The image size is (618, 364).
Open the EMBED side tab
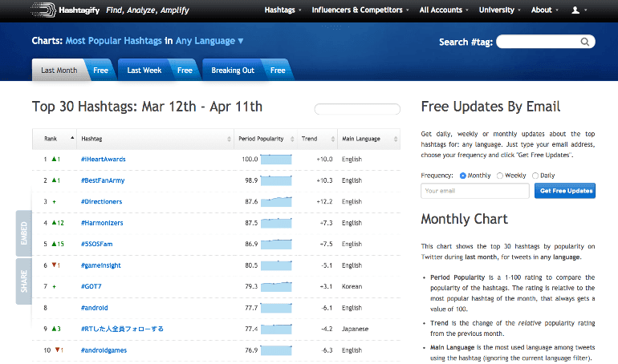pyautogui.click(x=23, y=233)
